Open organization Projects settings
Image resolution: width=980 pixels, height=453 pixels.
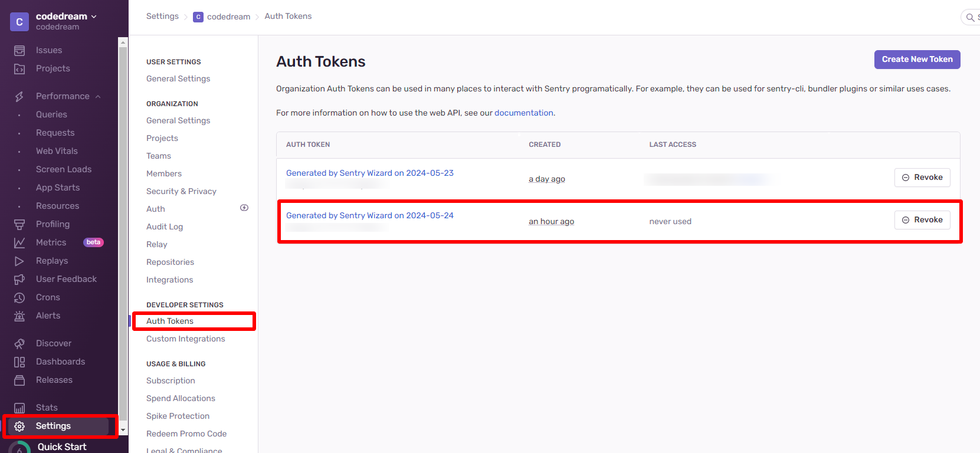[x=162, y=138]
